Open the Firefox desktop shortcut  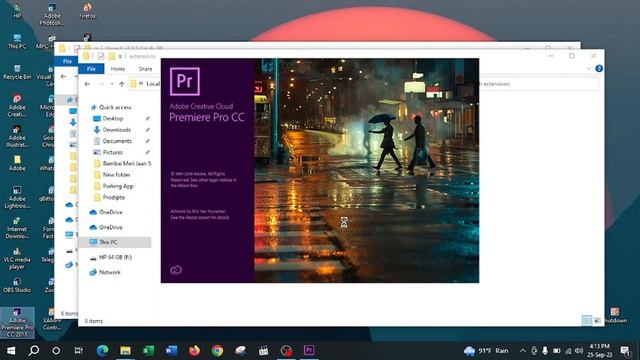pos(87,11)
